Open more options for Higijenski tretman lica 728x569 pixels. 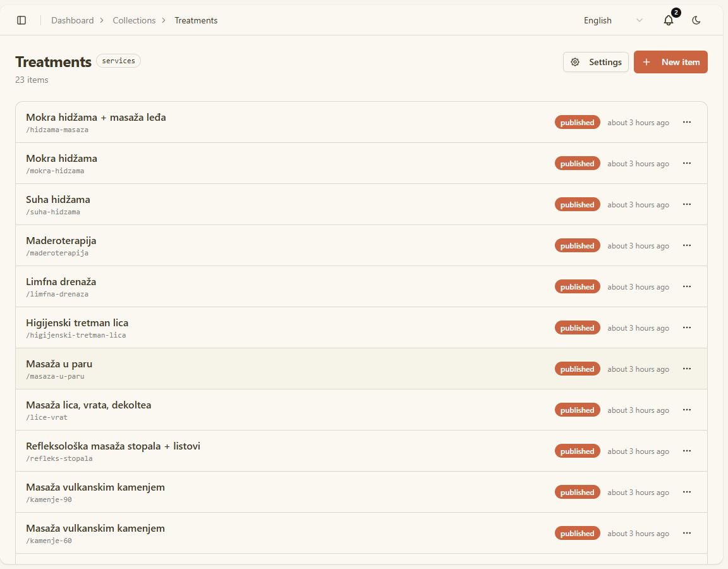[687, 327]
